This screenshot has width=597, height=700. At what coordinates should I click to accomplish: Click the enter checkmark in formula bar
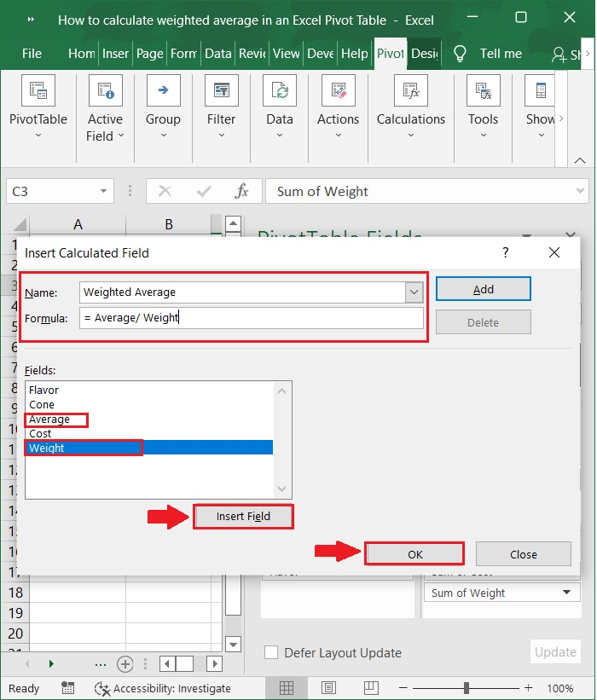[x=204, y=191]
